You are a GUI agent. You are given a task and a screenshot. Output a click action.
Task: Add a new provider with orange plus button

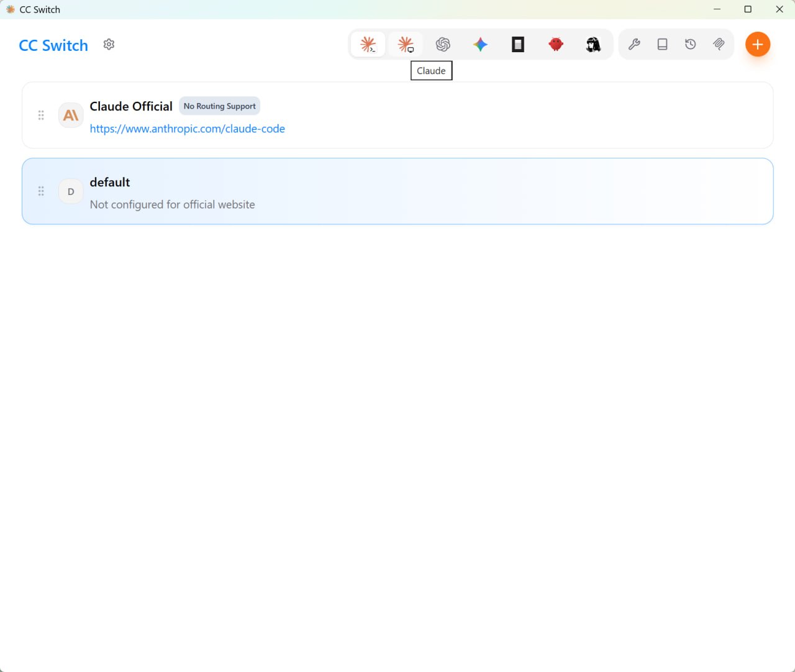pos(758,45)
